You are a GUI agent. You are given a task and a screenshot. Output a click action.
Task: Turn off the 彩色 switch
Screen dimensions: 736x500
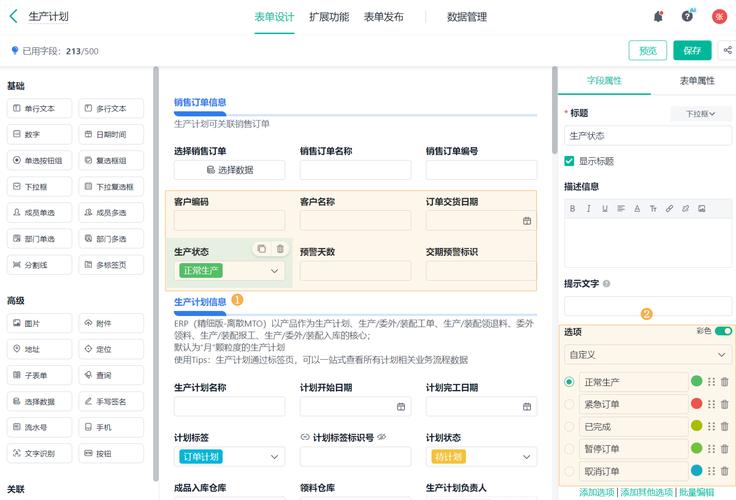[x=723, y=331]
